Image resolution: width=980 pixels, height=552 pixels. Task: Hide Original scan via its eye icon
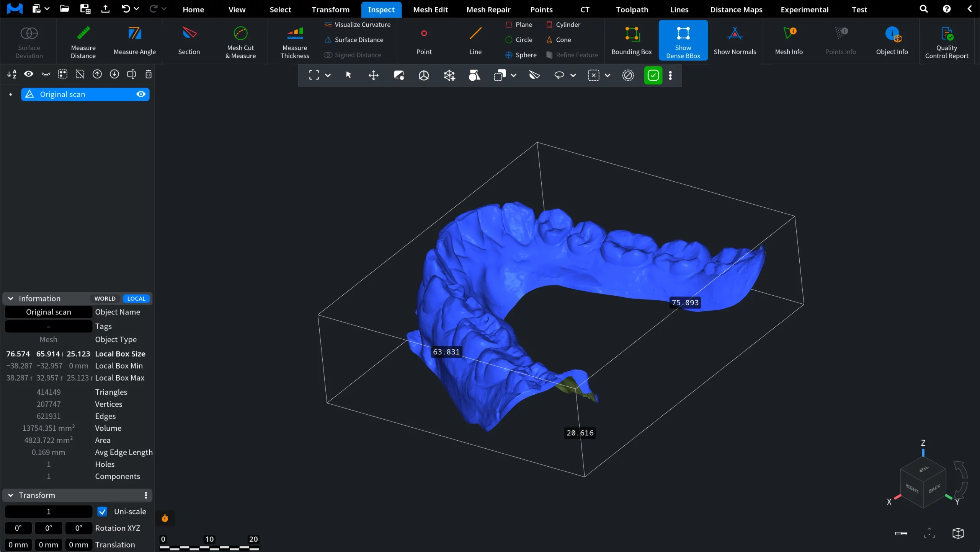pyautogui.click(x=141, y=94)
